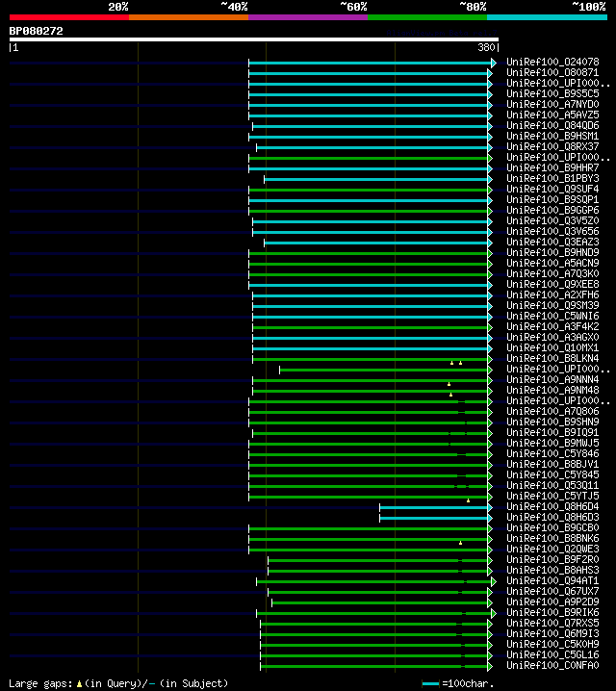The image size is (616, 691).
Task: Select the UniRef100_Q8RX37 label
Action: 552,146
